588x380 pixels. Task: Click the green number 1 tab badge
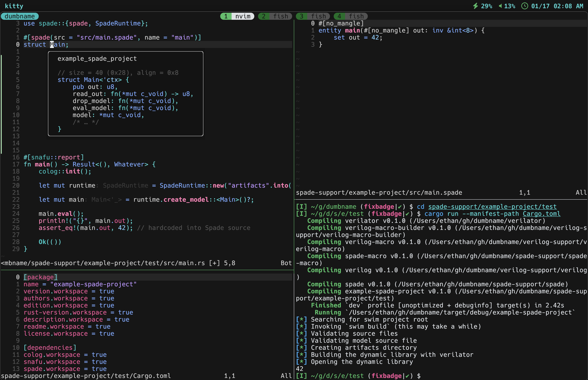click(226, 16)
